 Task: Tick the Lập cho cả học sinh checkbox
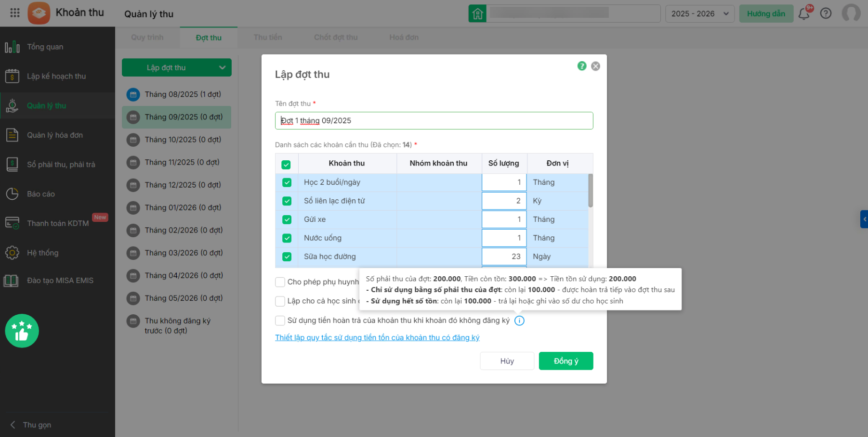point(280,301)
